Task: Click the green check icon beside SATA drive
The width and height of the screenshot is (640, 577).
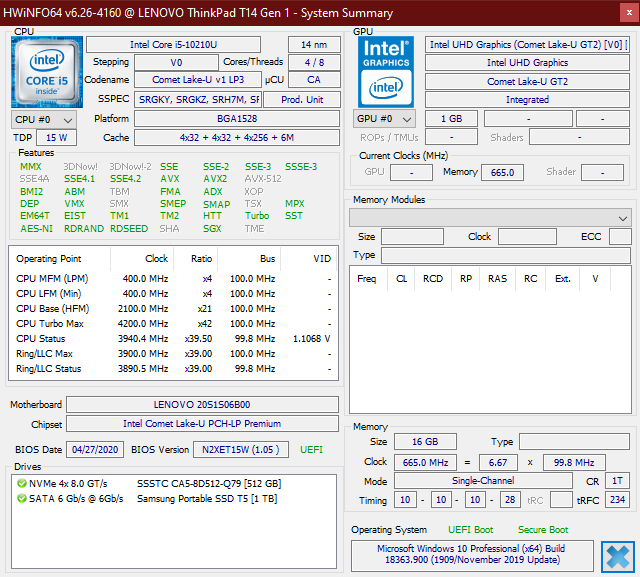Action: point(21,498)
